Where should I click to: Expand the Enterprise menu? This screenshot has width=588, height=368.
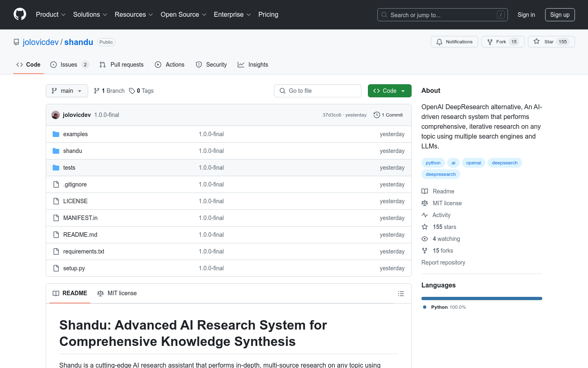[x=232, y=14]
